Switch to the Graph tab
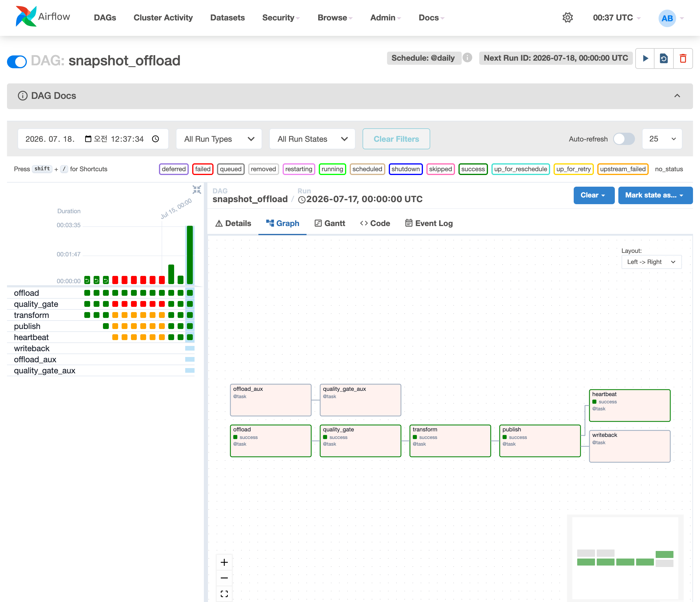 (282, 223)
